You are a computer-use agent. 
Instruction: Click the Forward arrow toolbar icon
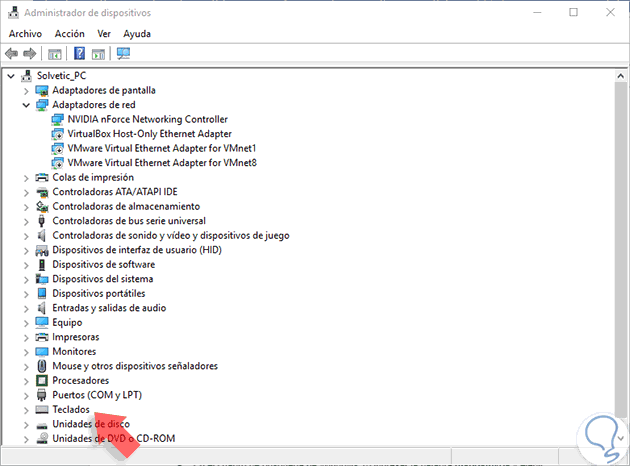coord(30,53)
